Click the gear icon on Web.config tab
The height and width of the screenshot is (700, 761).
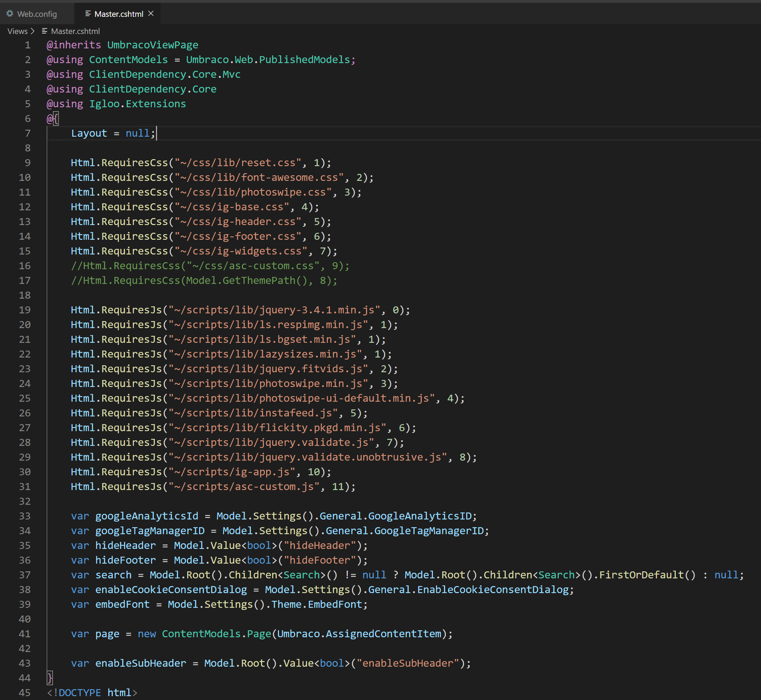pyautogui.click(x=10, y=14)
